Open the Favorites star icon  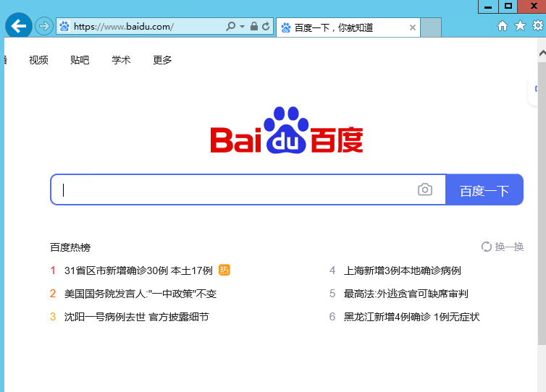click(x=520, y=26)
